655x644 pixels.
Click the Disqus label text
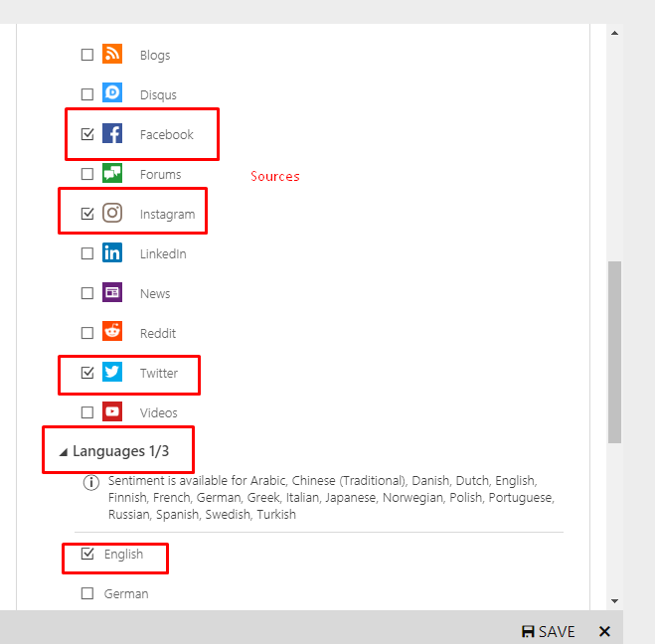click(x=158, y=94)
